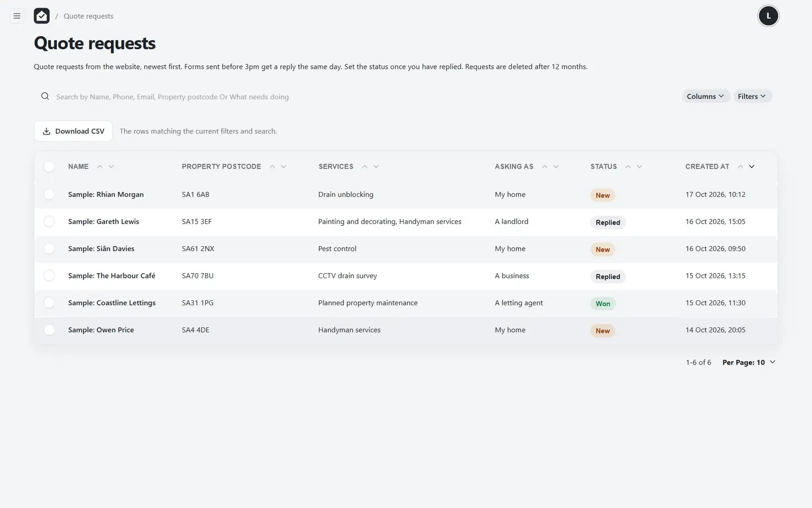Click the Pest control service cell

[337, 248]
